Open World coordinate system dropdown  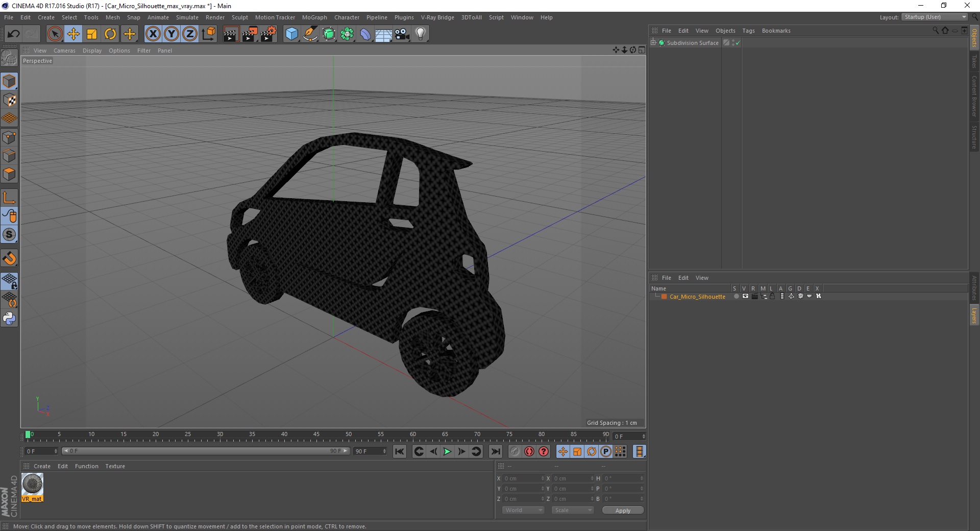click(x=523, y=510)
